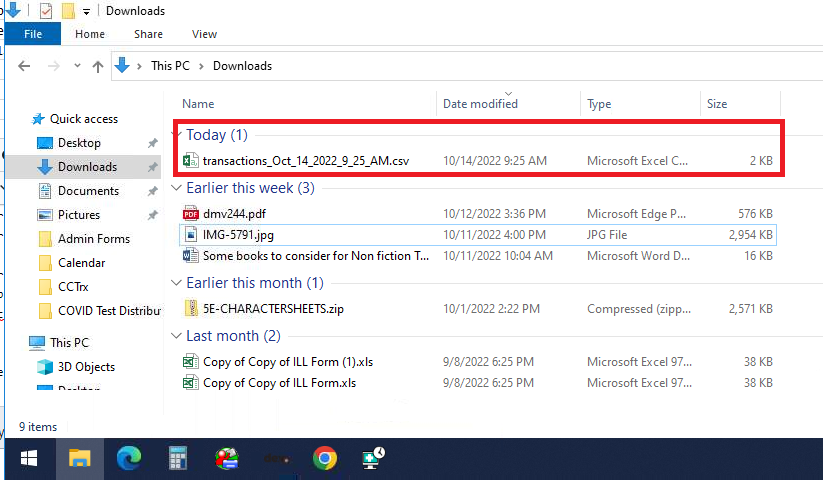Open the Share ribbon tab
The height and width of the screenshot is (480, 823).
click(148, 34)
